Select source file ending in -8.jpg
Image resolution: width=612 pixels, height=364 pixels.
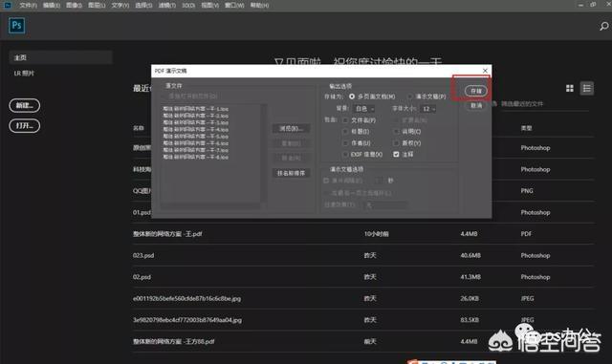196,157
